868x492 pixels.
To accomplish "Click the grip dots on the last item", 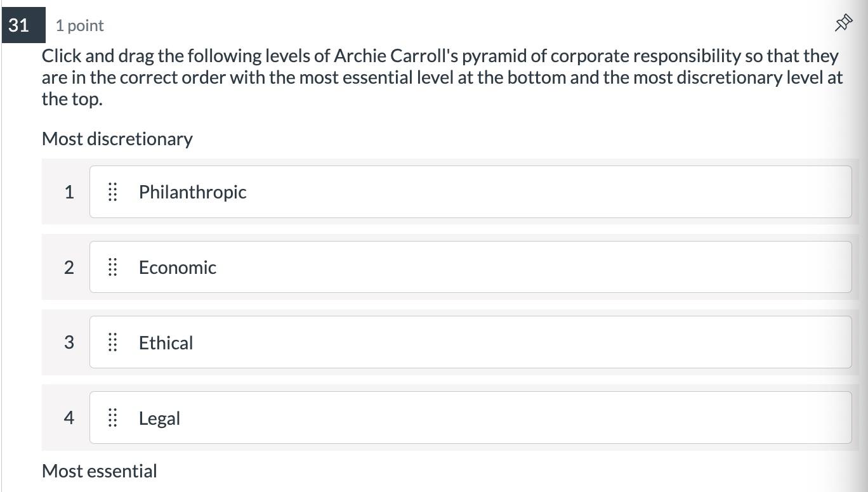I will (113, 418).
